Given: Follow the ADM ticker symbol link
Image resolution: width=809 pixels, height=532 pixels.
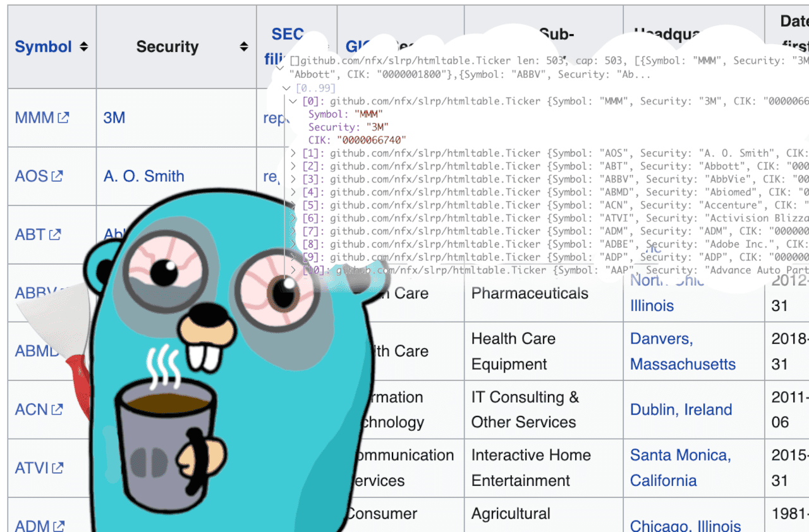Looking at the screenshot, I should click(x=32, y=526).
